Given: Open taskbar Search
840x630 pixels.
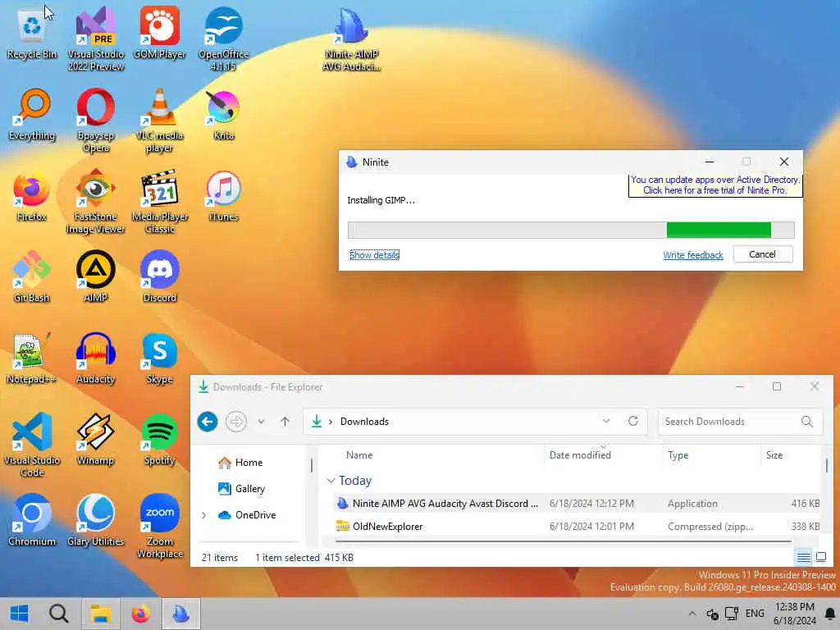Looking at the screenshot, I should [x=58, y=614].
